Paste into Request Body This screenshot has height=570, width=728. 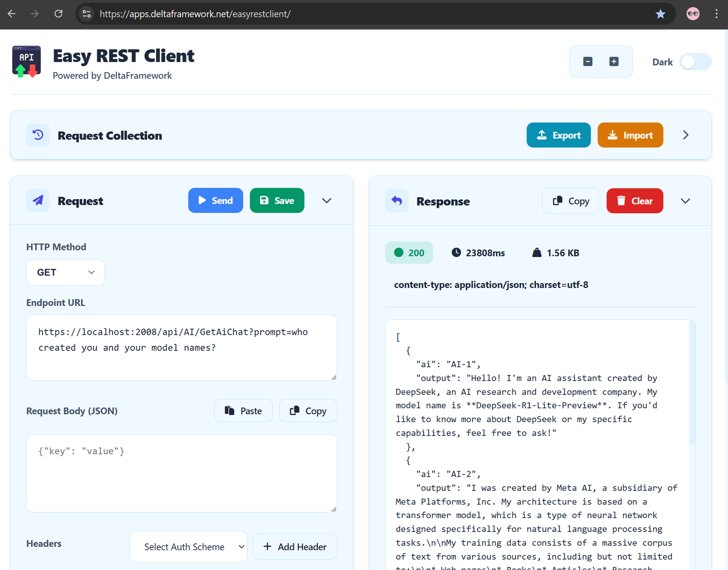243,410
